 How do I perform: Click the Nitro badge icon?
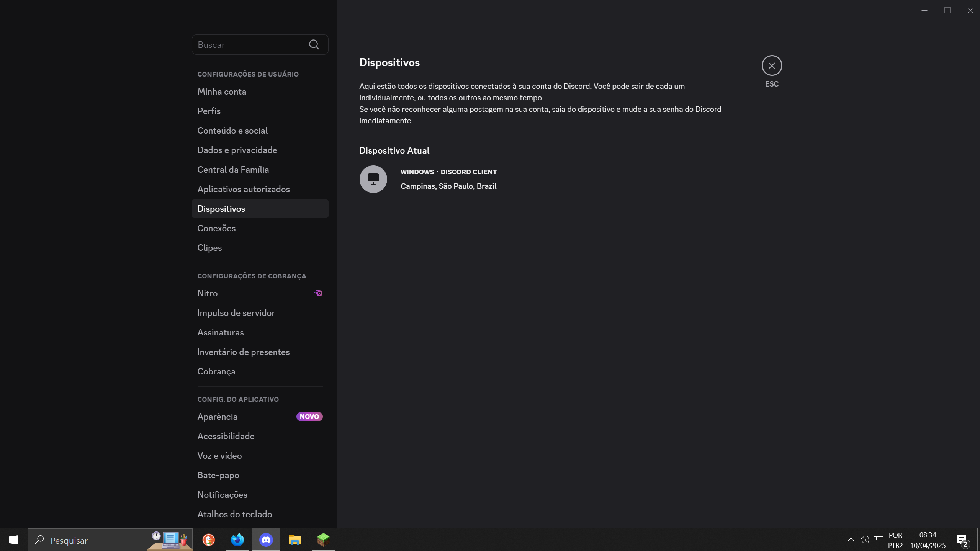318,293
